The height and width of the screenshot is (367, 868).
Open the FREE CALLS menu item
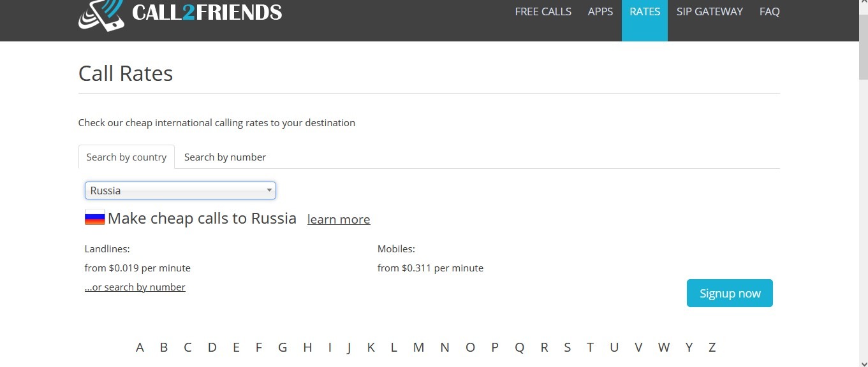pos(543,11)
